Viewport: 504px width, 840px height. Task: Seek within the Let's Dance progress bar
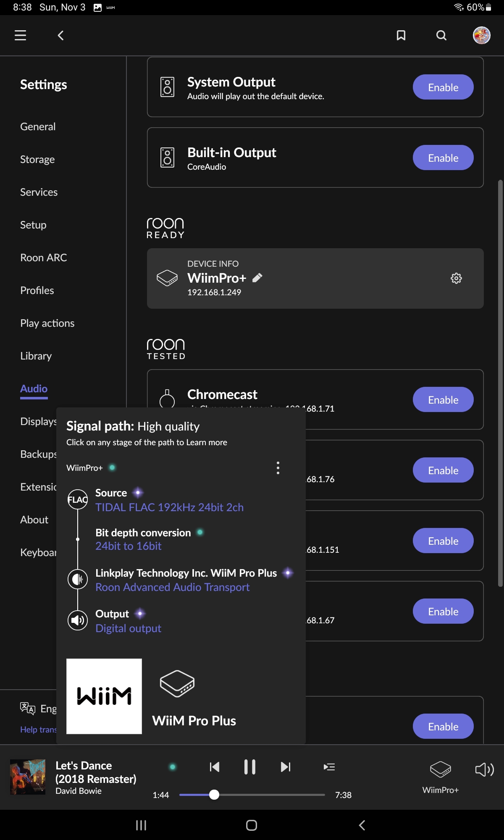252,795
